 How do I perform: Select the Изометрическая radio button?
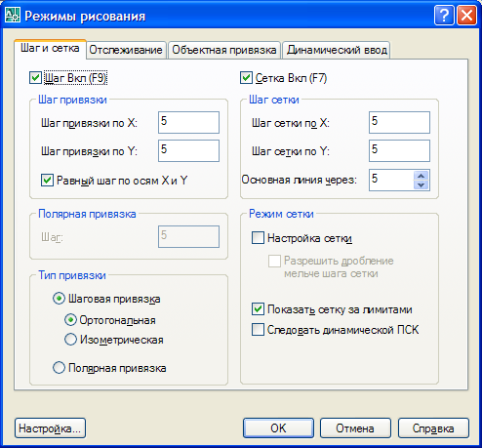point(70,340)
